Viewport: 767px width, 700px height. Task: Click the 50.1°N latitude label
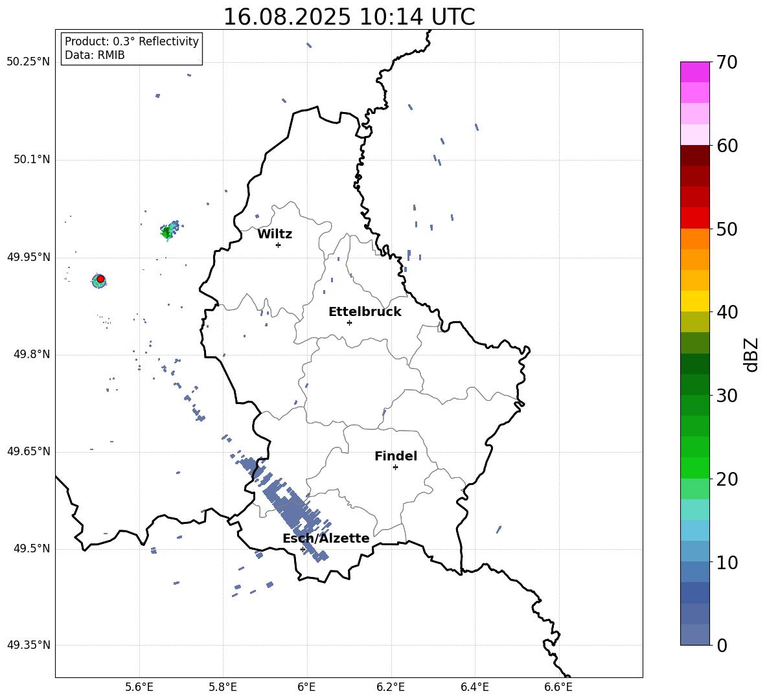31,159
